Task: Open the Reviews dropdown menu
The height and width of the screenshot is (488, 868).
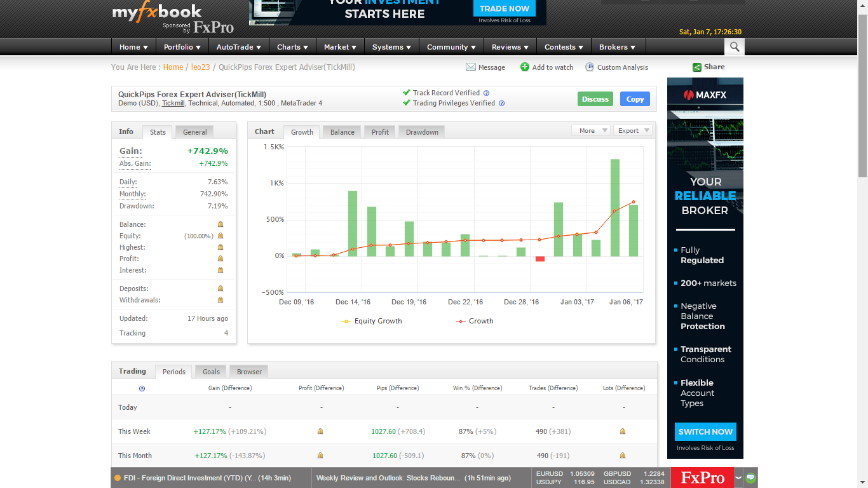Action: pyautogui.click(x=510, y=47)
